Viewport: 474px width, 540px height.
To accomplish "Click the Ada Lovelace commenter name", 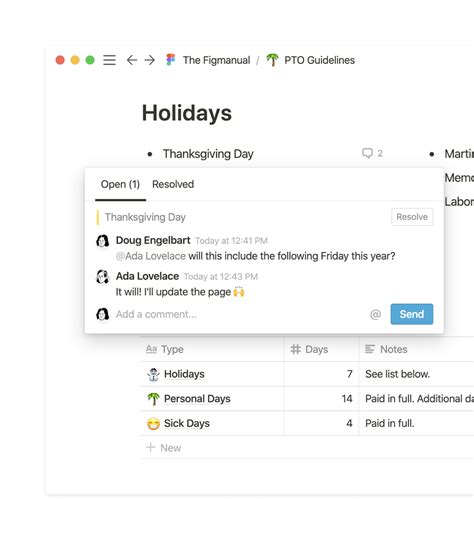I will (147, 276).
